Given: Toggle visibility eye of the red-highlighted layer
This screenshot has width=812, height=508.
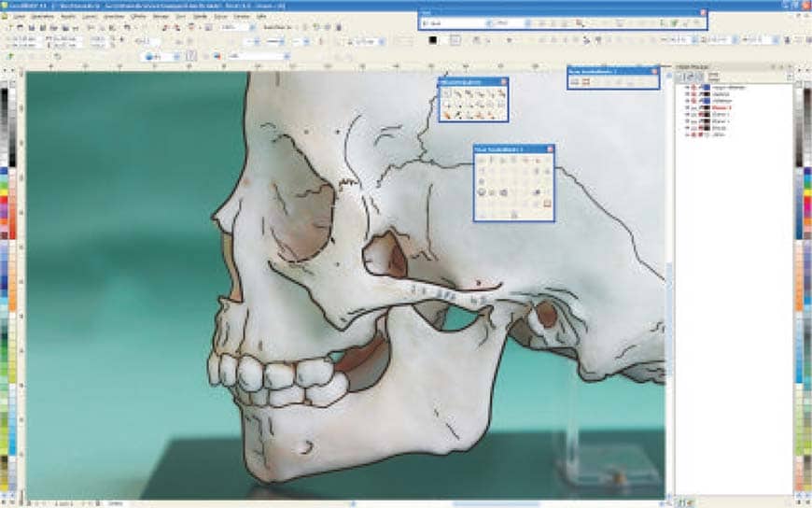Looking at the screenshot, I should point(688,107).
